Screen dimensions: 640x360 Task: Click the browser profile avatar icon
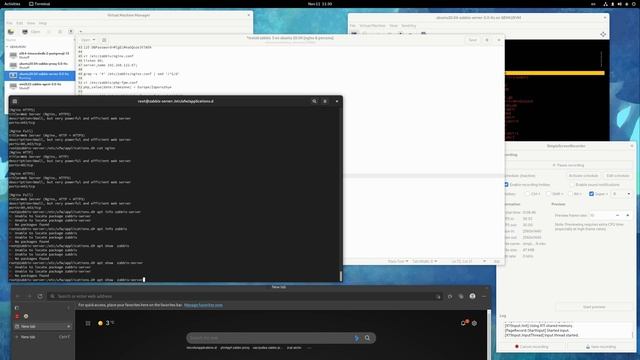472,296
